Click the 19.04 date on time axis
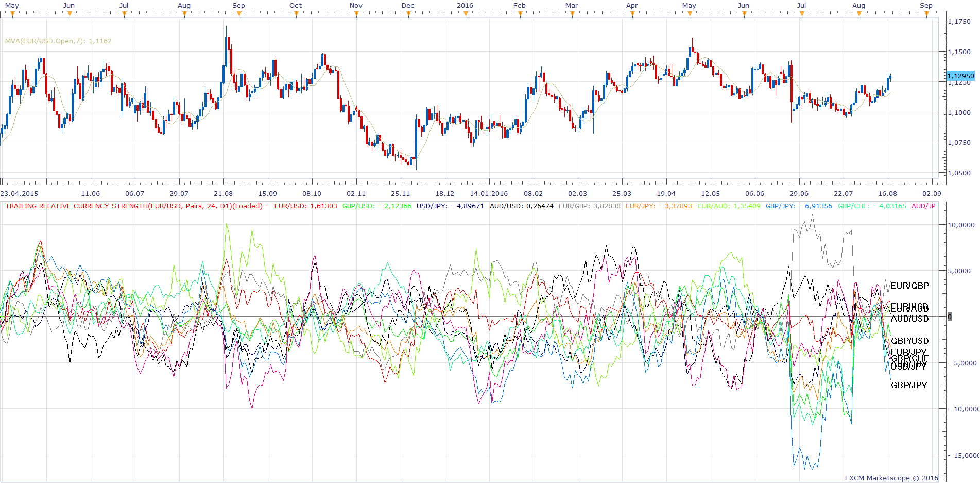Image resolution: width=980 pixels, height=483 pixels. 666,194
